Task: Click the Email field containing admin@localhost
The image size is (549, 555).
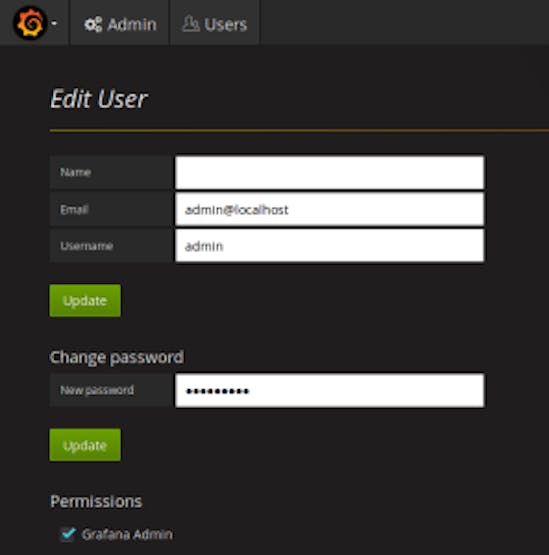Action: [330, 209]
